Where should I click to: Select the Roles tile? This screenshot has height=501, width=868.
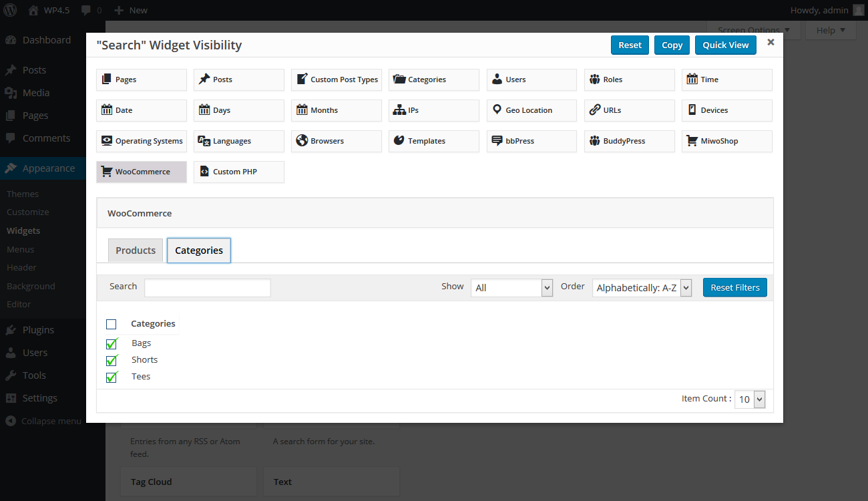630,79
